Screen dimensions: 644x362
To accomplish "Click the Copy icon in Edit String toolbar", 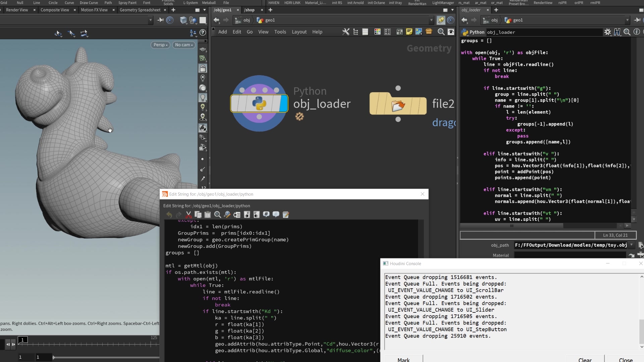I will click(198, 215).
